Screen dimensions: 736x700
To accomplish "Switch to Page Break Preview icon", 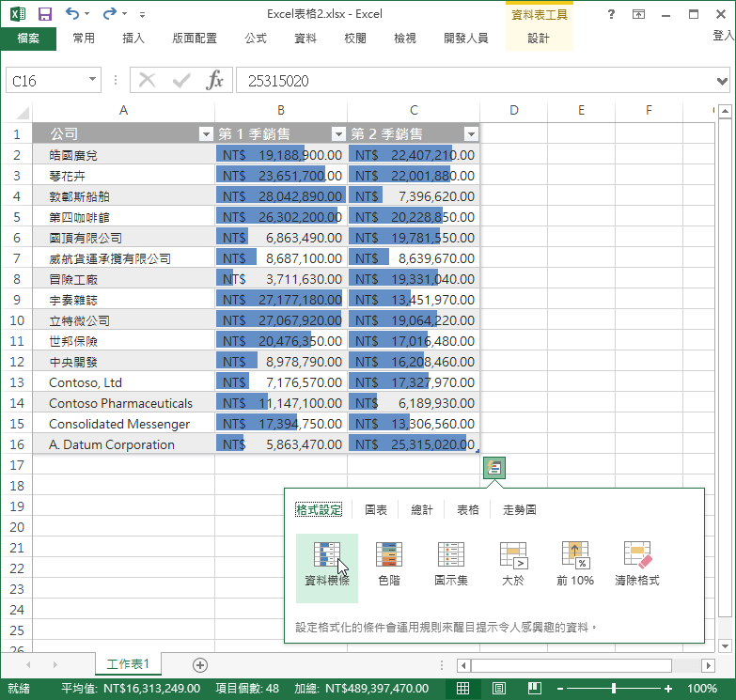I will [x=535, y=689].
